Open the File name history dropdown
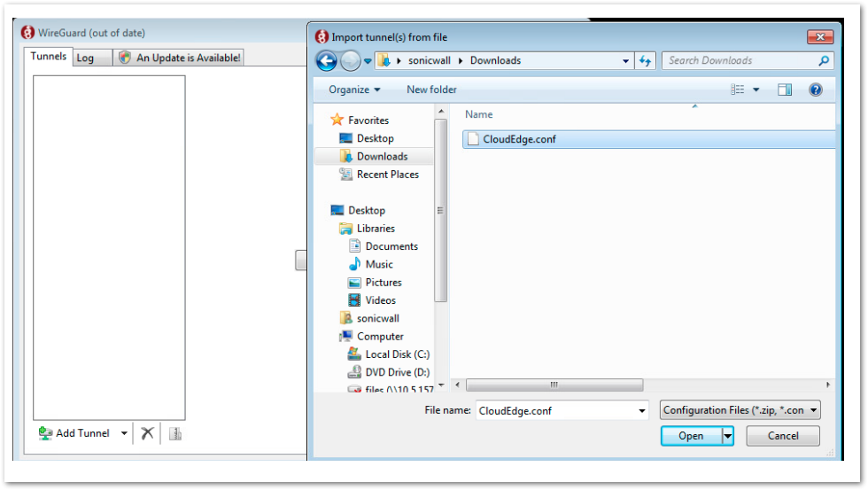Image resolution: width=868 pixels, height=490 pixels. point(642,410)
